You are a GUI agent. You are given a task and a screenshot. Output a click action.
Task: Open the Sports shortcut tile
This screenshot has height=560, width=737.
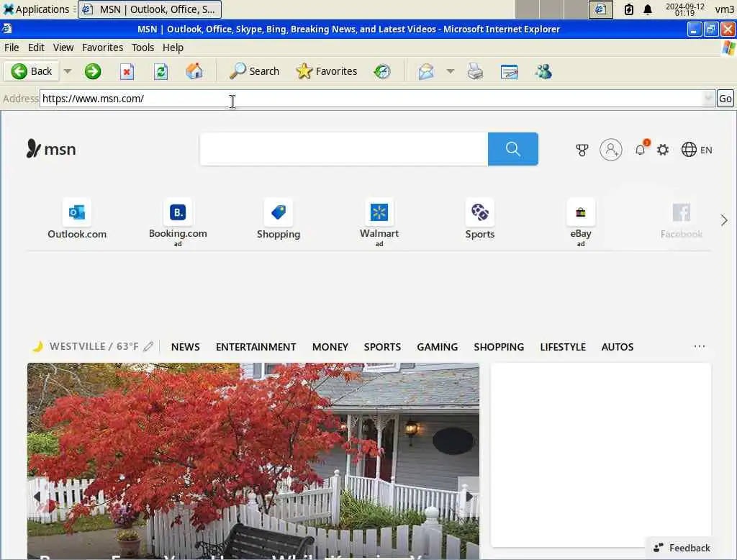480,220
